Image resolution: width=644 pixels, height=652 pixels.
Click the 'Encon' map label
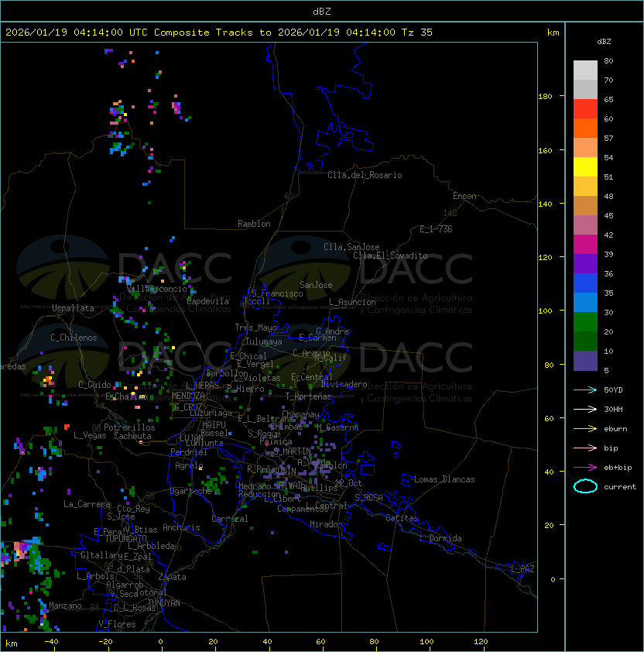click(x=464, y=196)
